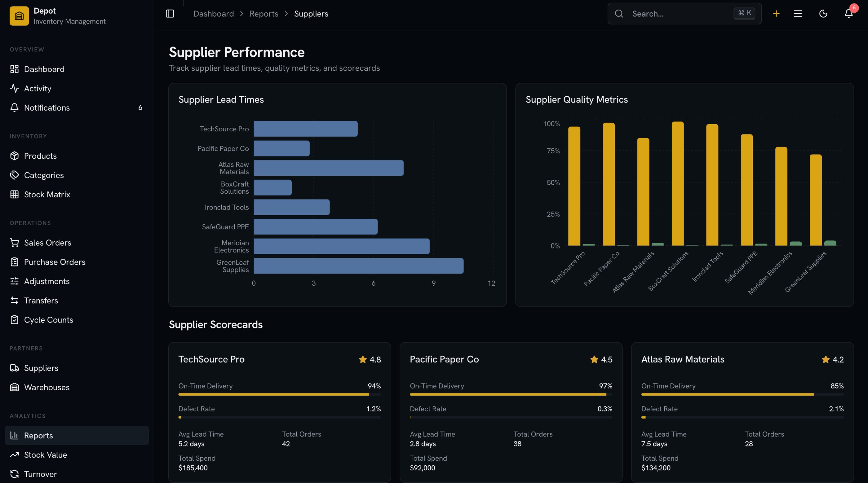868x483 pixels.
Task: Go to Activity in sidebar
Action: 77,88
